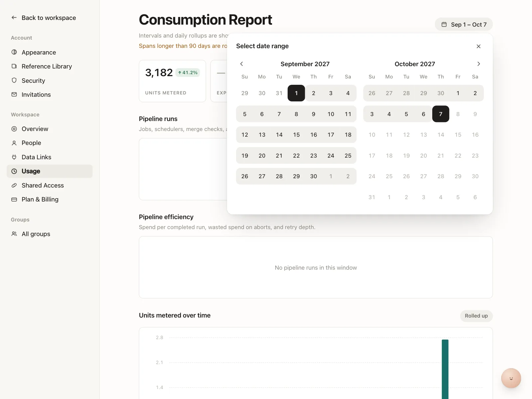This screenshot has width=532, height=399.
Task: Open Plan & Billing page
Action: click(50, 199)
